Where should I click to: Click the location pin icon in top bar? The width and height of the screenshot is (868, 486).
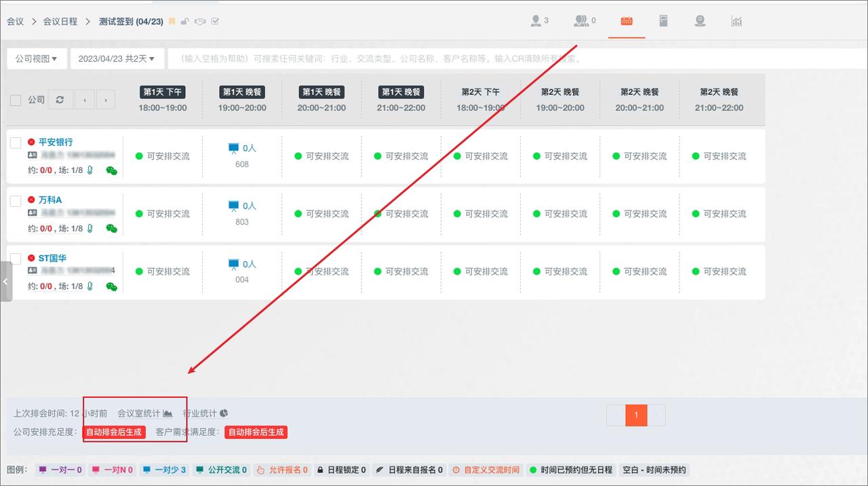click(x=700, y=21)
